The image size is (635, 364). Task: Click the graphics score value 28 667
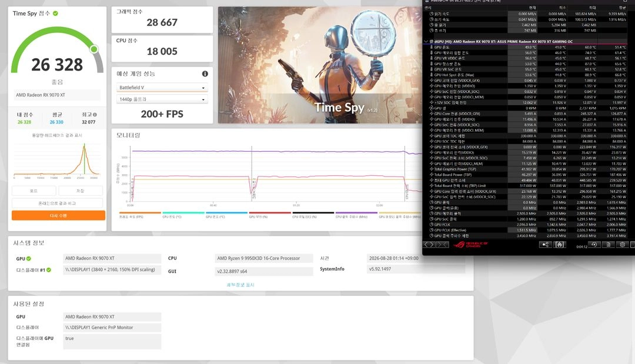tap(162, 23)
